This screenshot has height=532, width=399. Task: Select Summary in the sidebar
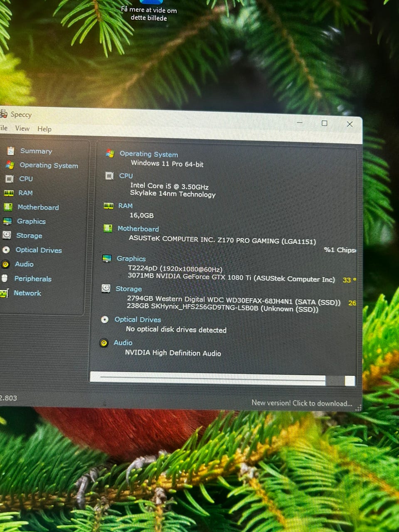click(x=36, y=151)
